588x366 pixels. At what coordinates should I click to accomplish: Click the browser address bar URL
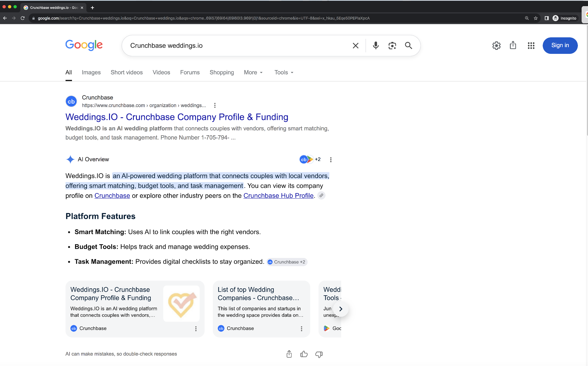tap(203, 18)
